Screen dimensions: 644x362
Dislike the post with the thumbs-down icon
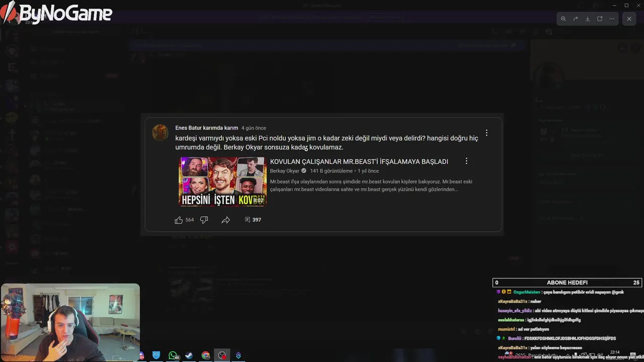pyautogui.click(x=204, y=220)
